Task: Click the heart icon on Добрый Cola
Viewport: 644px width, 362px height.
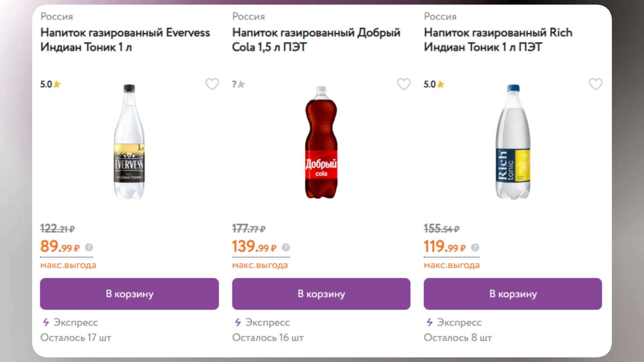Action: pyautogui.click(x=404, y=84)
